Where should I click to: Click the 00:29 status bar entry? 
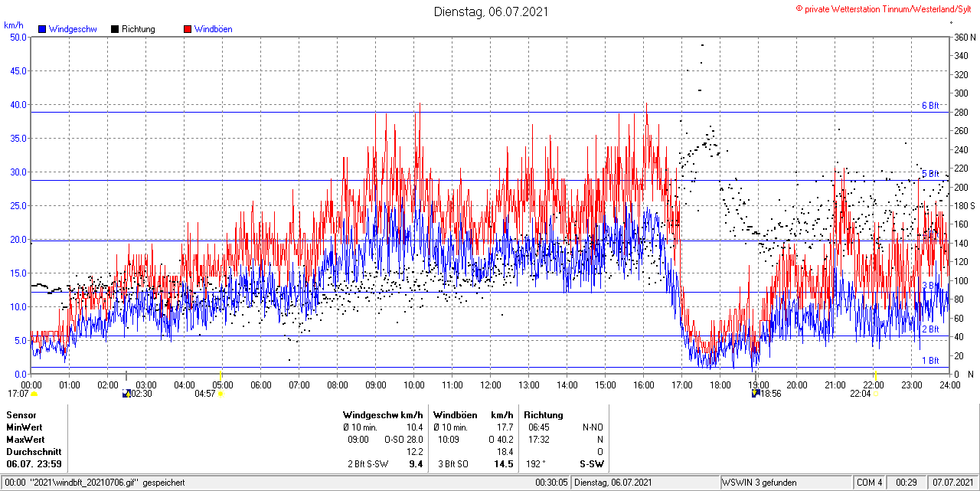coord(907,483)
